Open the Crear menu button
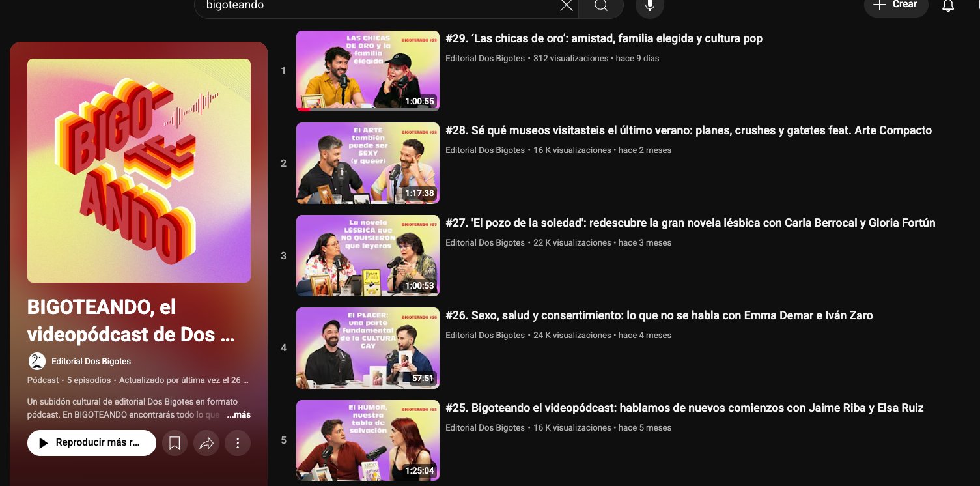 pyautogui.click(x=896, y=5)
